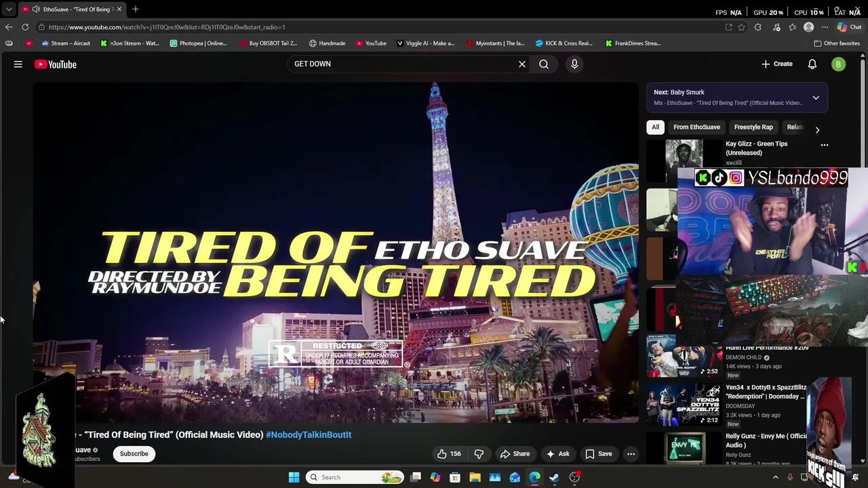Image resolution: width=868 pixels, height=488 pixels.
Task: Select the All filter chip
Action: tap(655, 127)
